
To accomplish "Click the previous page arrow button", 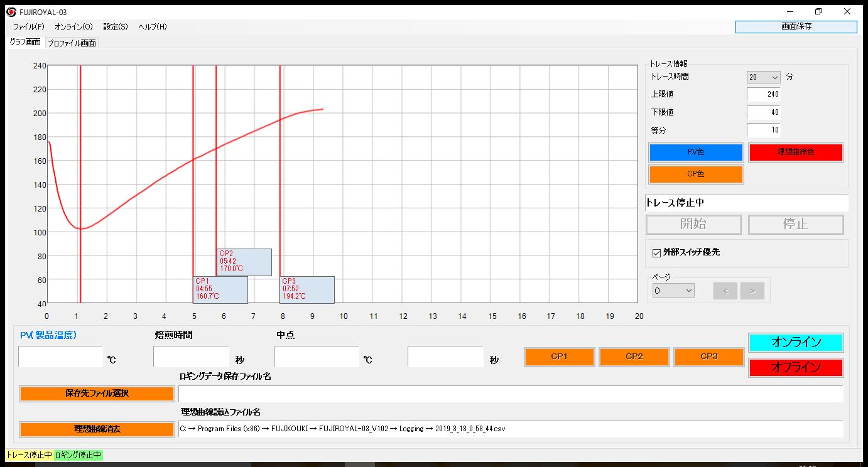I will (x=725, y=291).
